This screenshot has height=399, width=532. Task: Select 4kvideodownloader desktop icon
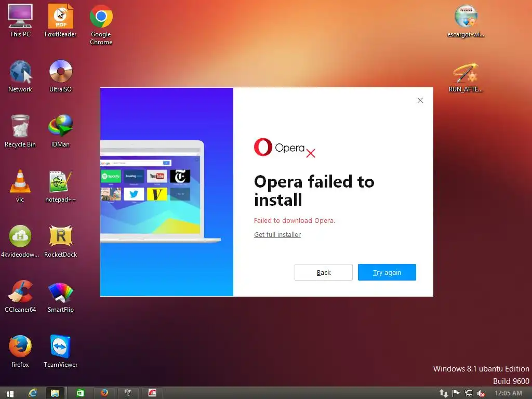pyautogui.click(x=20, y=241)
